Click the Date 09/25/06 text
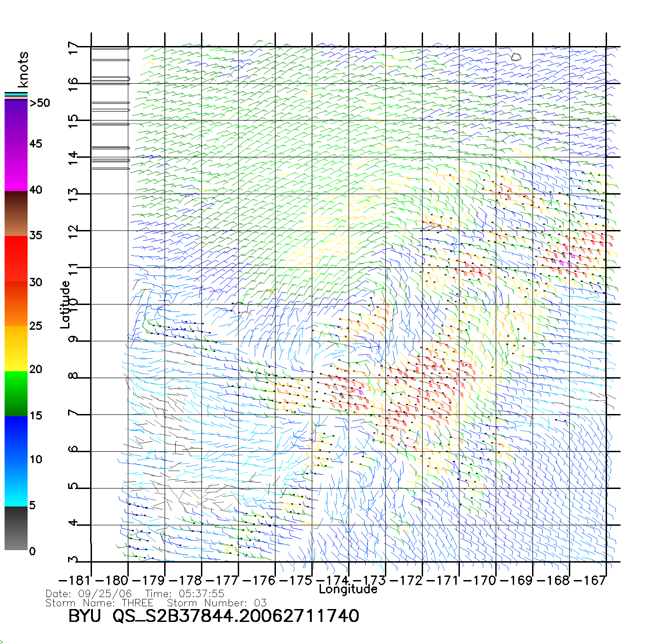653x644 pixels. tap(89, 594)
